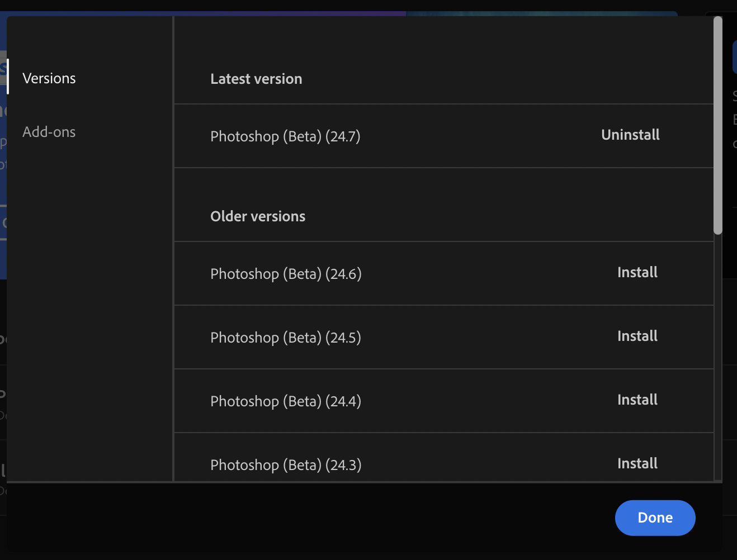Click the active Versions sidebar indicator bar
737x560 pixels.
(7, 78)
